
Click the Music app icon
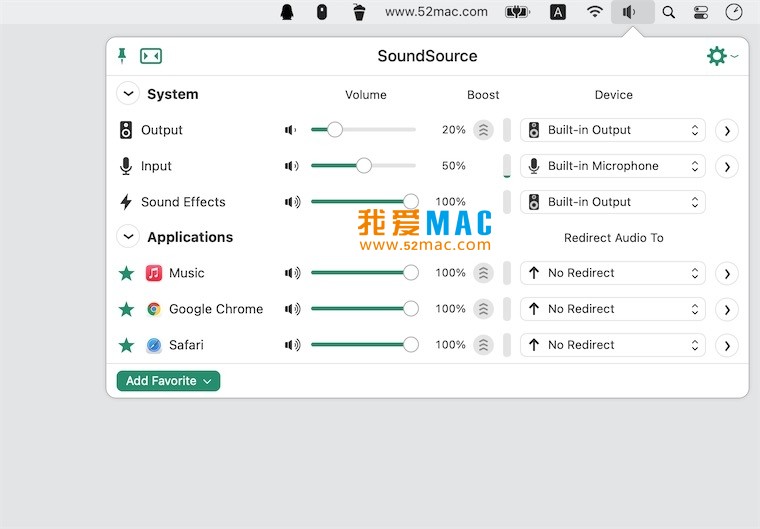(154, 273)
